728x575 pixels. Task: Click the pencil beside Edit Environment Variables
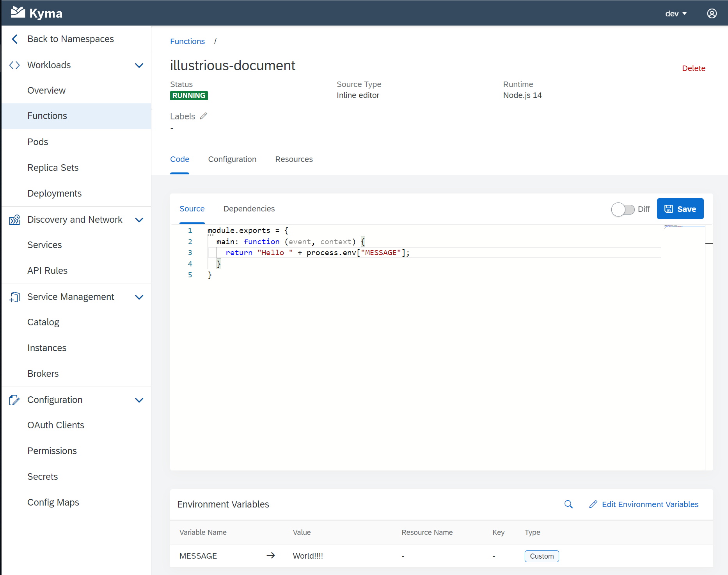[x=593, y=504]
